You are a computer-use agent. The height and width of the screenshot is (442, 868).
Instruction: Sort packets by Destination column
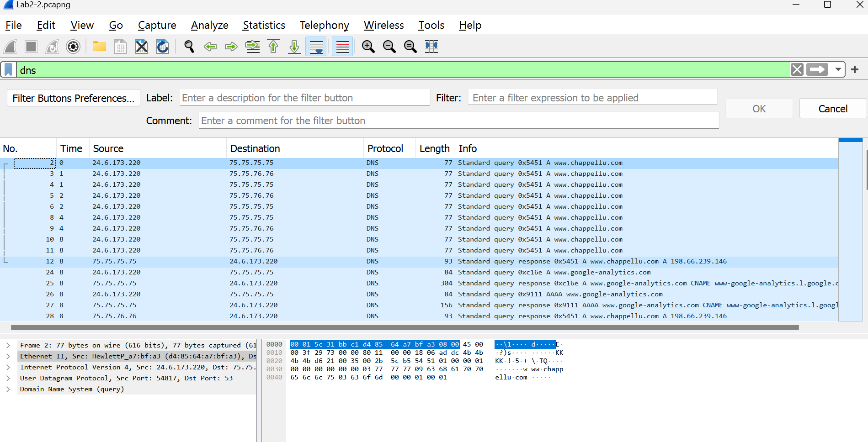tap(295, 148)
